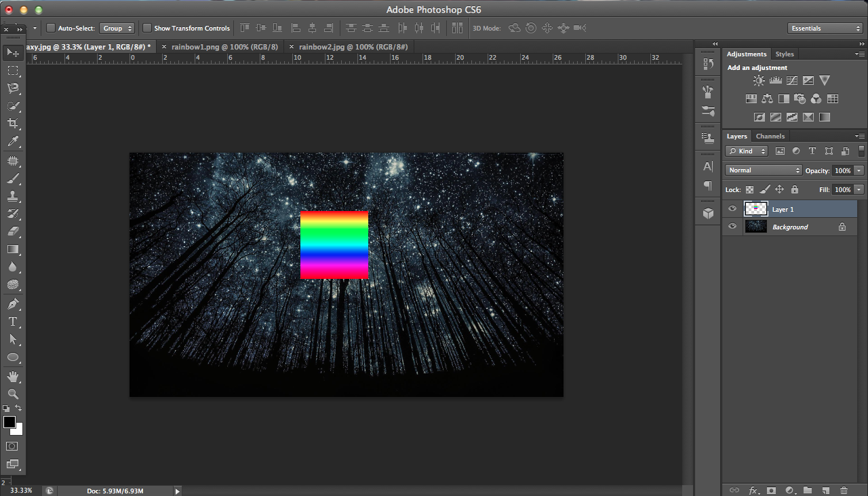Select the Lasso tool
This screenshot has height=496, width=868.
tap(13, 88)
